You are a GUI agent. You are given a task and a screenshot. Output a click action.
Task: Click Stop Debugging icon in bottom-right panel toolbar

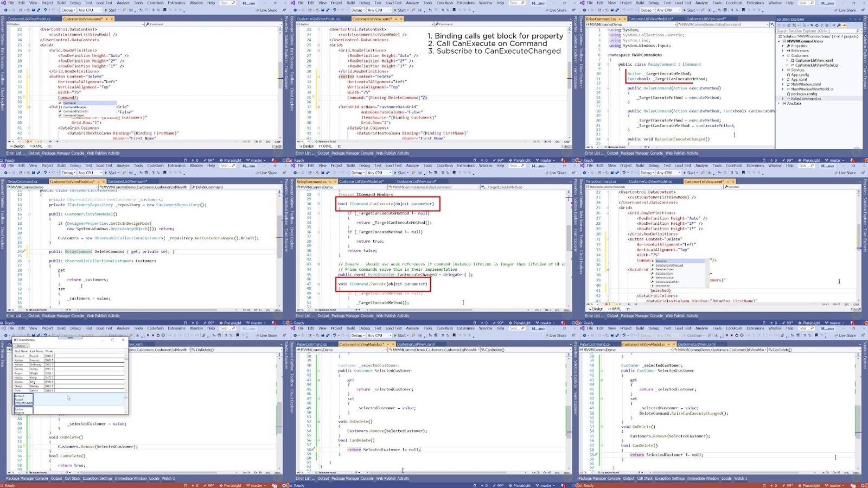point(733,335)
